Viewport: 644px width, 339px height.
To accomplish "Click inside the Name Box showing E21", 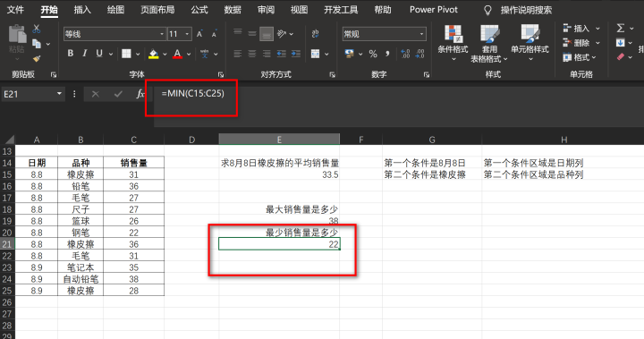I will 29,94.
